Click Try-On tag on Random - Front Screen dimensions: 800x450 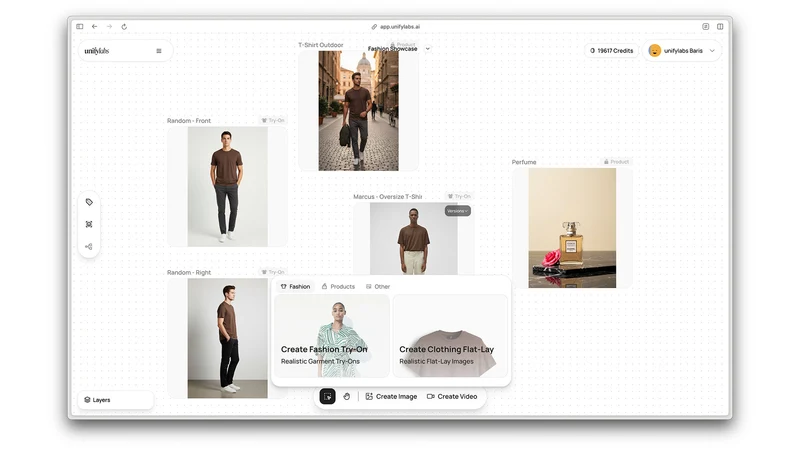pos(273,121)
